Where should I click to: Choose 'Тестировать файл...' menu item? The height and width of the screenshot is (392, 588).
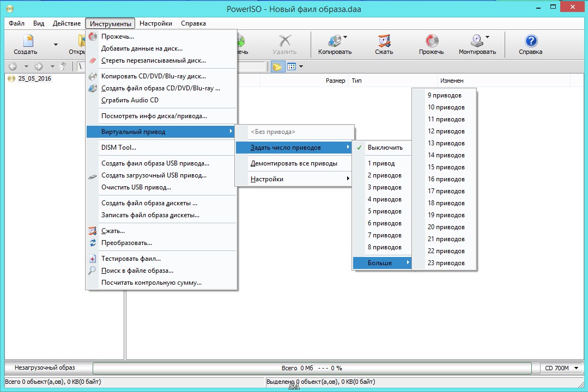162,259
